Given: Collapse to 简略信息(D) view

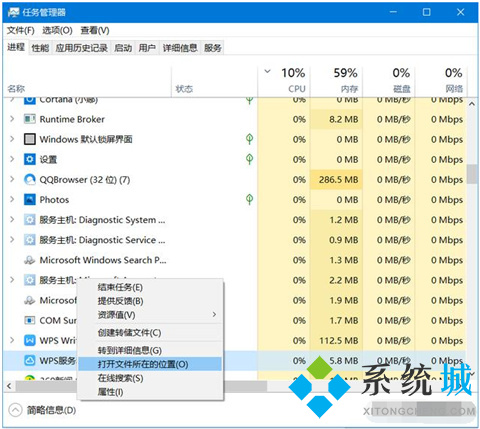Looking at the screenshot, I should (42, 410).
